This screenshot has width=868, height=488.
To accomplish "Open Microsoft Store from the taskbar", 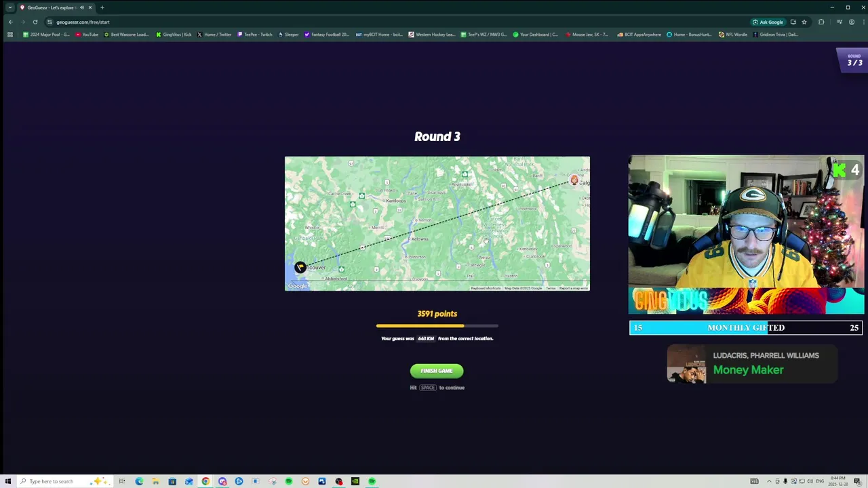I will [x=172, y=481].
